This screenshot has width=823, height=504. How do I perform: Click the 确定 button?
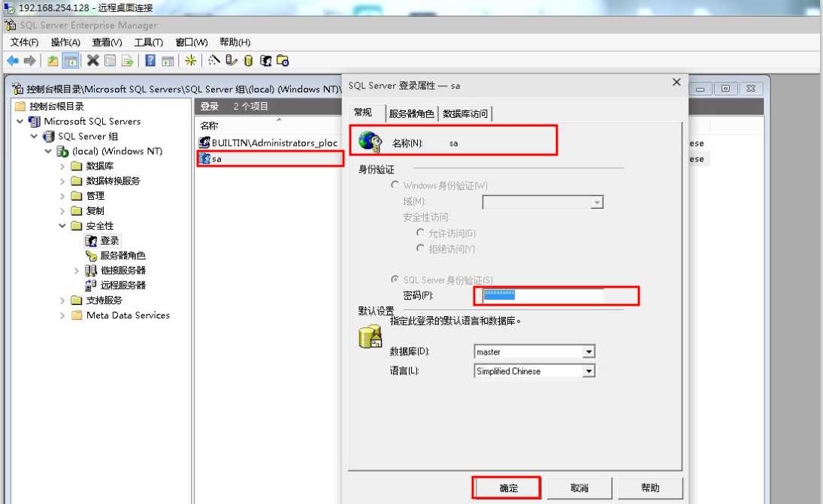[508, 487]
